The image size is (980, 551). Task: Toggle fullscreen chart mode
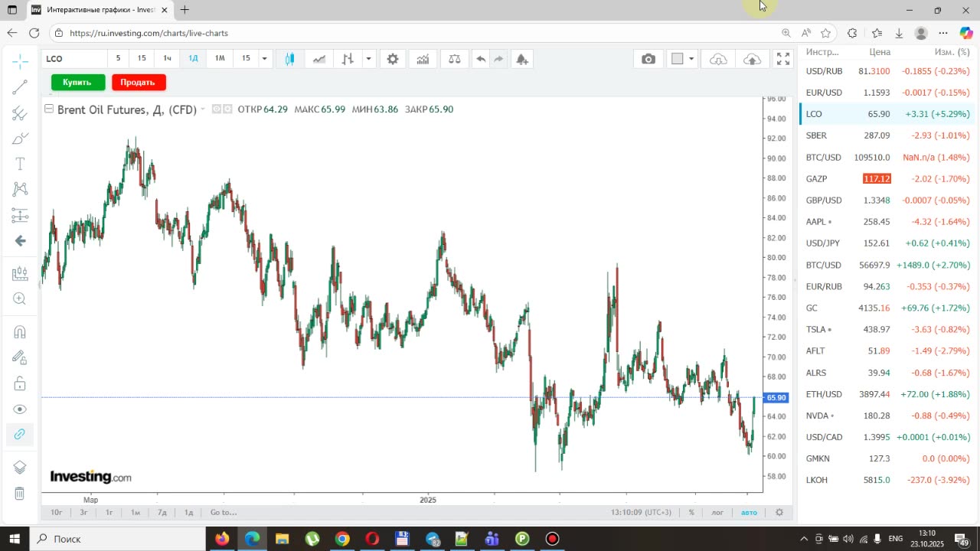(x=783, y=59)
